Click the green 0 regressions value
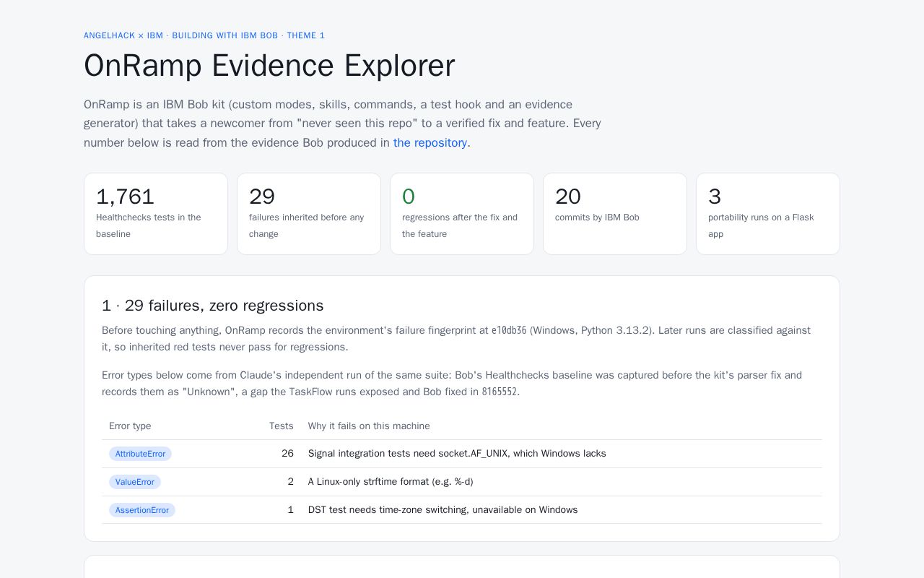This screenshot has height=578, width=924. tap(409, 197)
